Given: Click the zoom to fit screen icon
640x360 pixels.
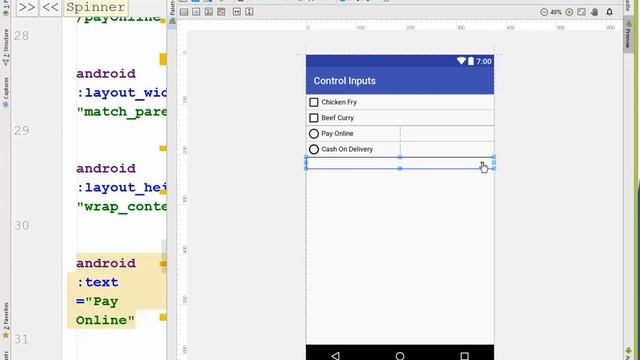Looking at the screenshot, I should tap(581, 12).
